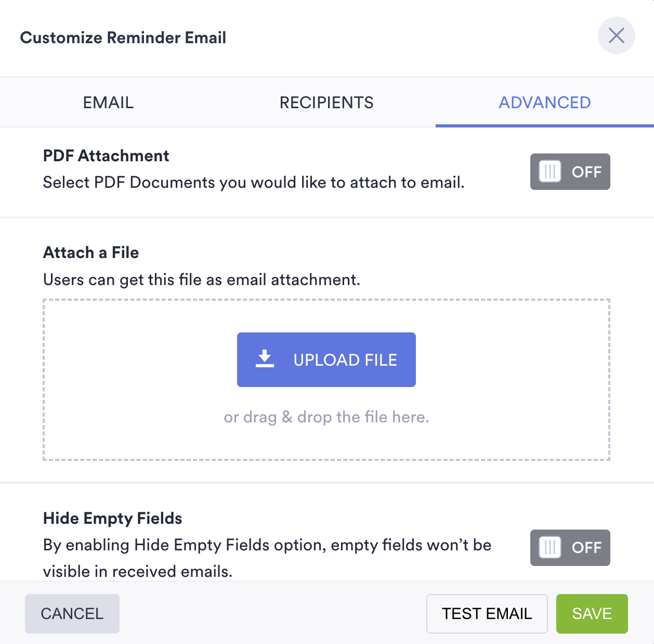
Task: Switch to the EMAIL tab
Action: click(x=108, y=102)
